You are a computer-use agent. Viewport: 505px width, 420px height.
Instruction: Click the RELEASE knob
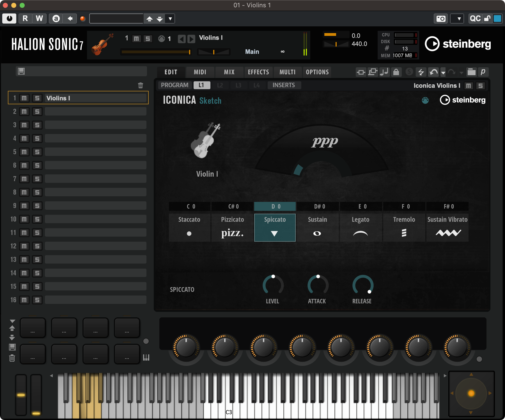(363, 285)
